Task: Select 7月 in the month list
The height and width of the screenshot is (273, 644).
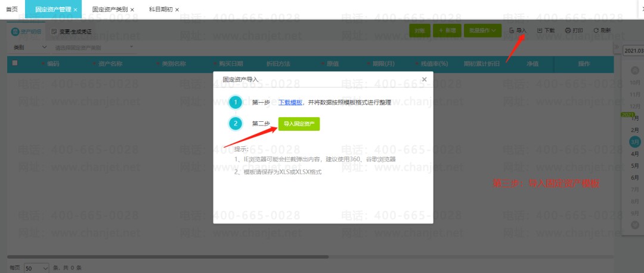Action: [635, 189]
